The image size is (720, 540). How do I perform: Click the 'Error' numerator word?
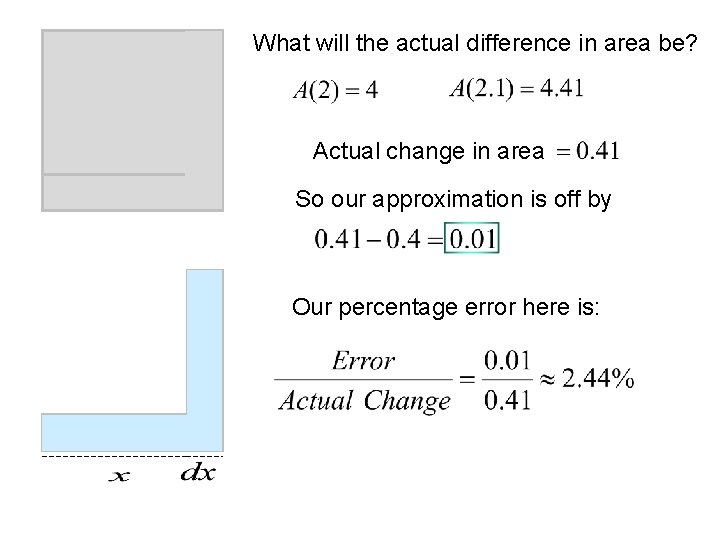[x=363, y=360]
